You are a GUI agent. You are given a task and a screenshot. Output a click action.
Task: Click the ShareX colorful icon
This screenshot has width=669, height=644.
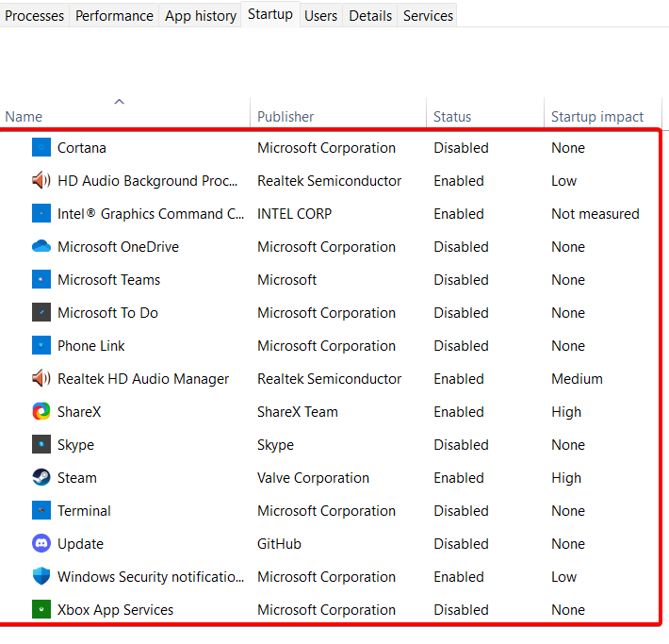pyautogui.click(x=41, y=412)
